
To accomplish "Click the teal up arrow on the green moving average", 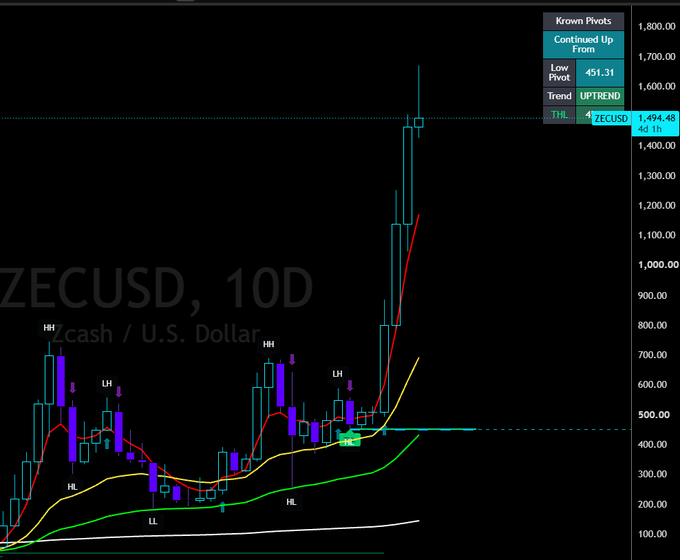I will pyautogui.click(x=222, y=507).
